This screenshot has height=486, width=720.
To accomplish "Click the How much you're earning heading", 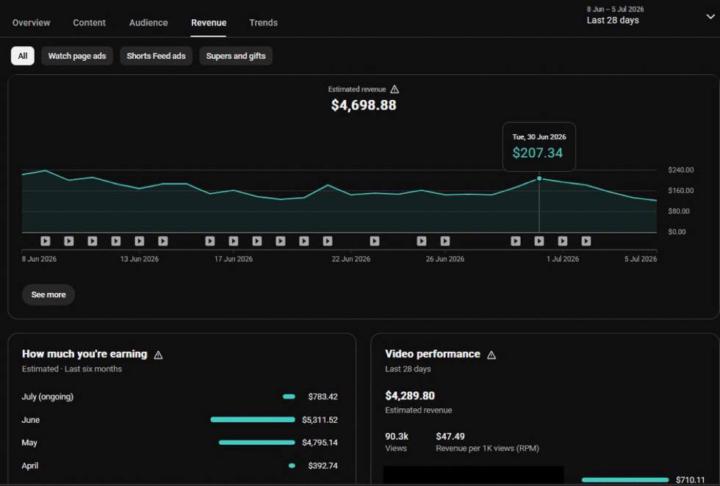I will click(x=84, y=354).
